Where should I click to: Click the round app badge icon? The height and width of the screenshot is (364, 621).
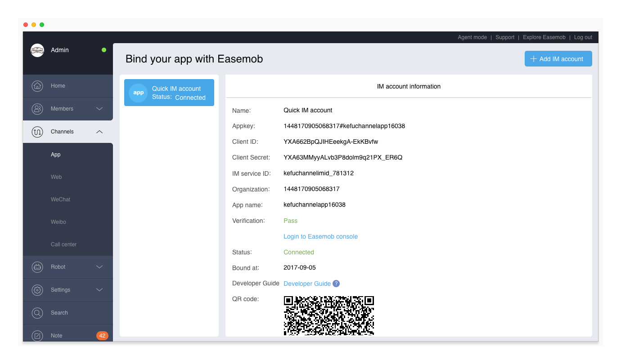pos(138,93)
